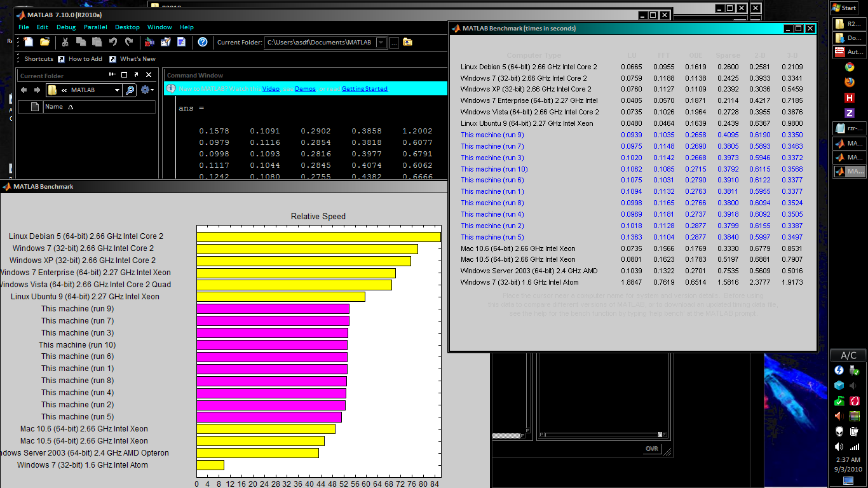Minimize the Current Folder panel
Image resolution: width=868 pixels, height=488 pixels.
(113, 75)
